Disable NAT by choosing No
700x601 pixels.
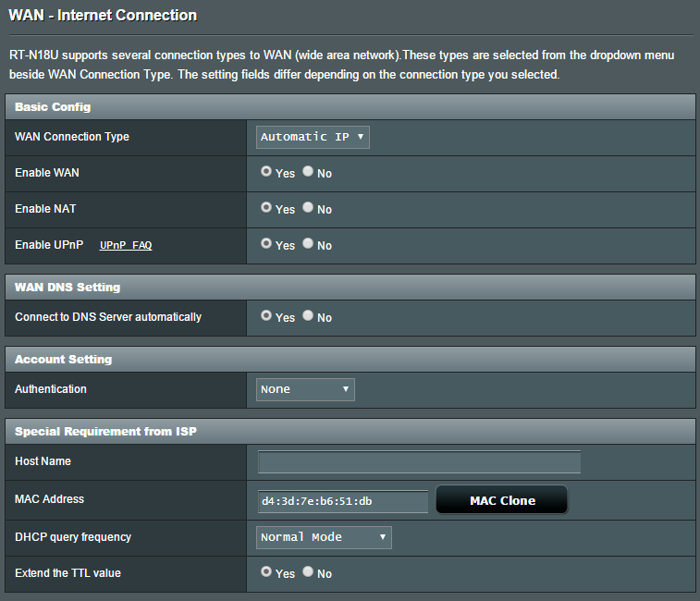(x=308, y=208)
